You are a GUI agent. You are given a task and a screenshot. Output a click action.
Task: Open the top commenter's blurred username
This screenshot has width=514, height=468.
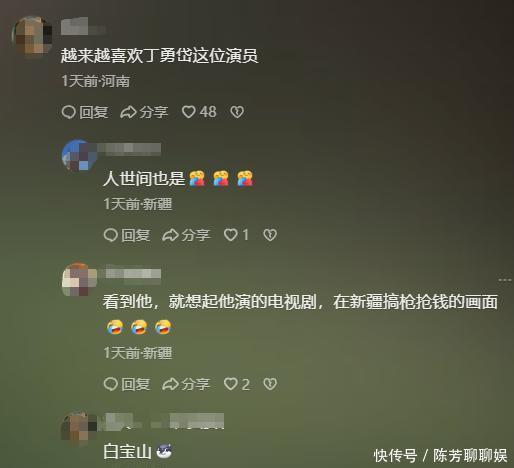coord(83,27)
